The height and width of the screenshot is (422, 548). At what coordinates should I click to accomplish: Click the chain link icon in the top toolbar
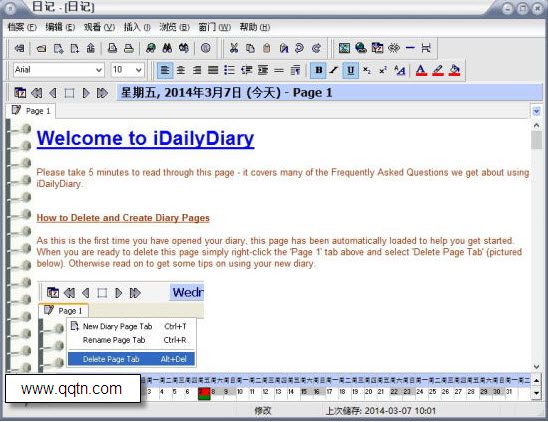(x=394, y=48)
